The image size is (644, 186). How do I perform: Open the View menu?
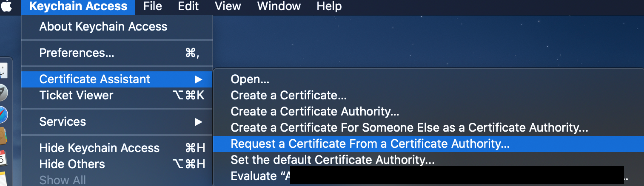[228, 6]
